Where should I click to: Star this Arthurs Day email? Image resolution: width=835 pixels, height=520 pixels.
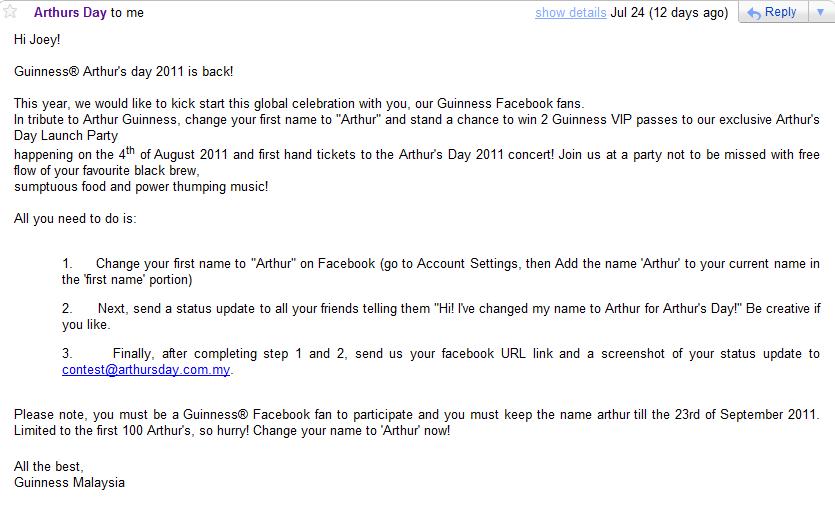[11, 13]
